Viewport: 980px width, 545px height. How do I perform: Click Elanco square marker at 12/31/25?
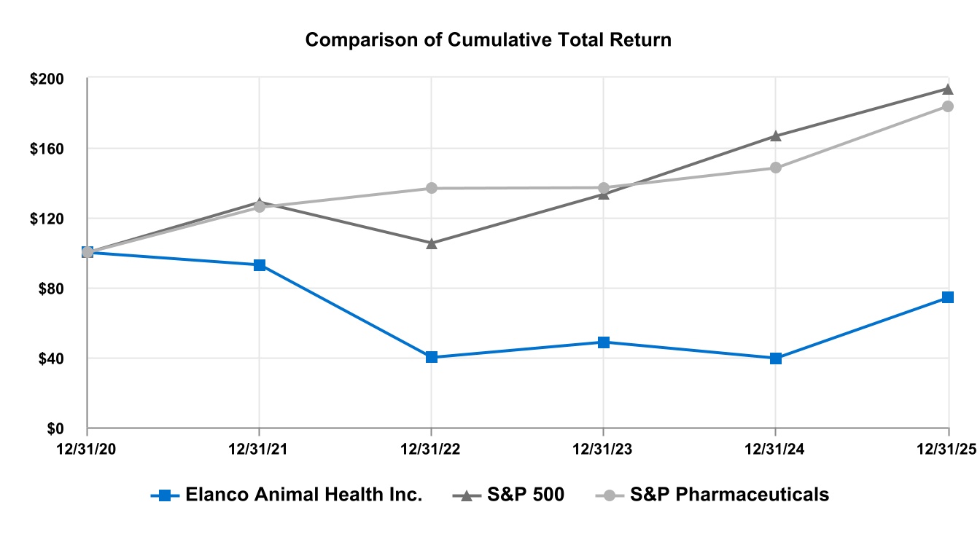pos(947,297)
